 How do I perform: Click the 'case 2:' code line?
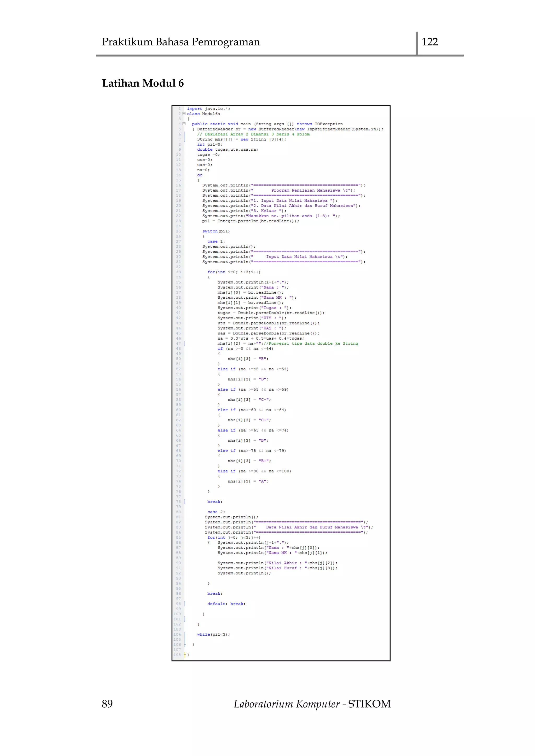click(216, 512)
